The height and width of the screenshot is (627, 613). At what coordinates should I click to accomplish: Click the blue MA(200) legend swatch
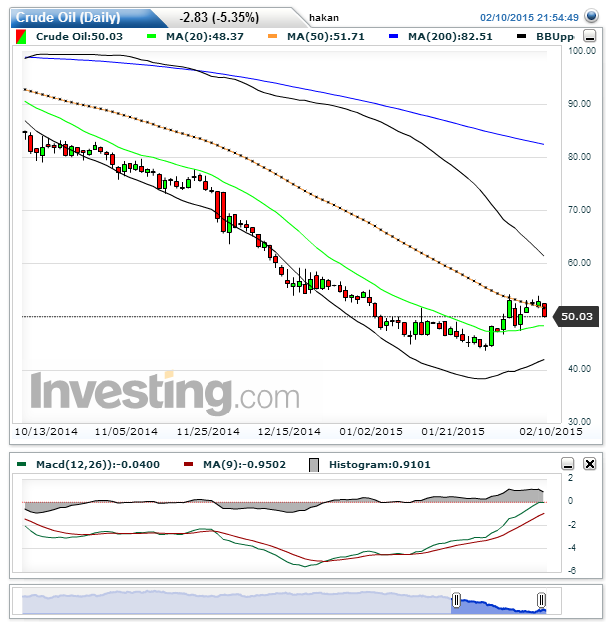[x=393, y=36]
